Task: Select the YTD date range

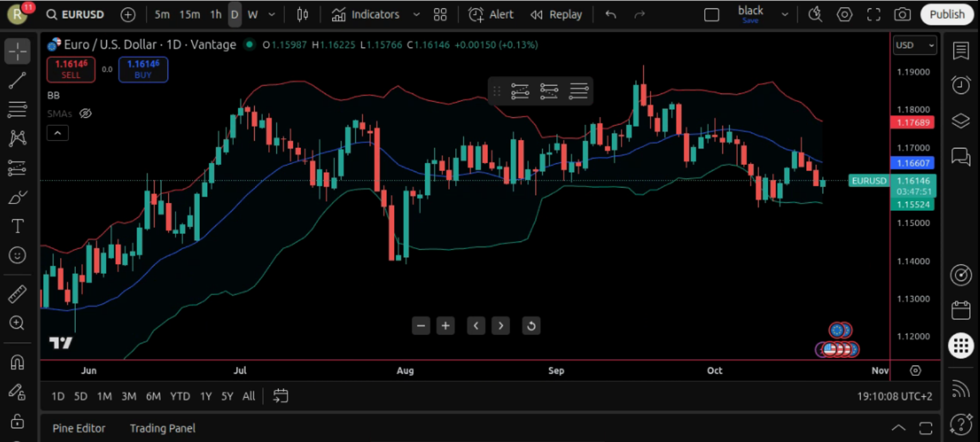Action: pyautogui.click(x=180, y=396)
